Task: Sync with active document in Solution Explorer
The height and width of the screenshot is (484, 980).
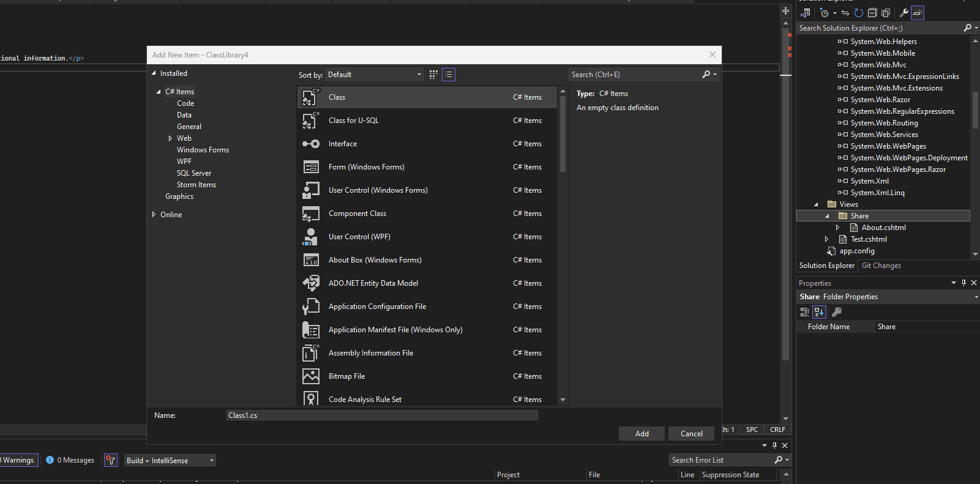Action: tap(845, 13)
